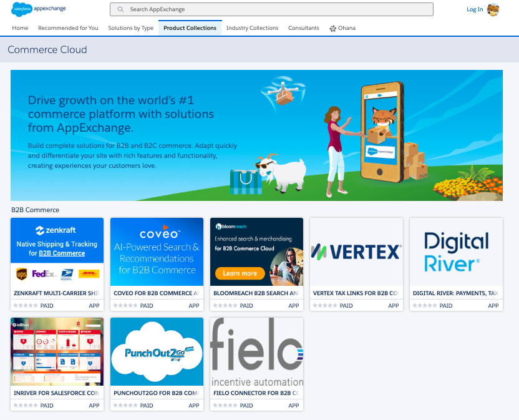Click Zenkraft Multi-Carrier title

click(x=57, y=293)
